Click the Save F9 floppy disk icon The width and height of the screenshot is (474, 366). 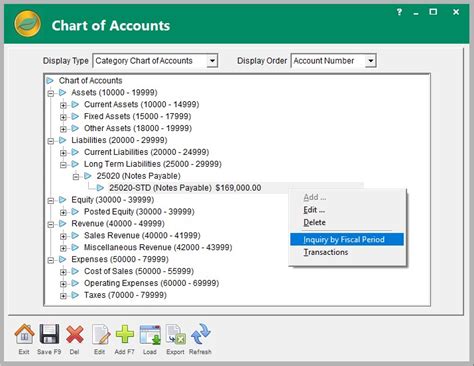(49, 334)
